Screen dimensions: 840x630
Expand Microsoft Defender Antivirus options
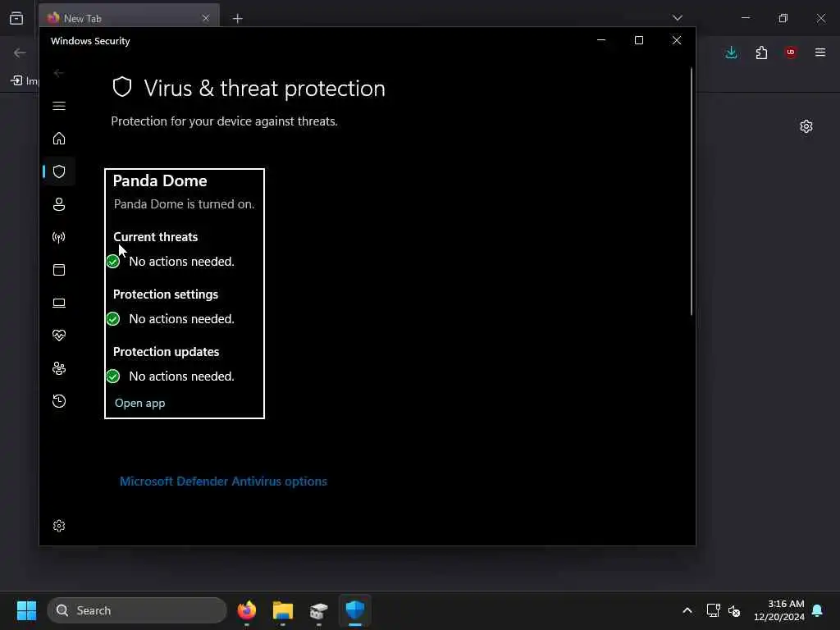223,481
